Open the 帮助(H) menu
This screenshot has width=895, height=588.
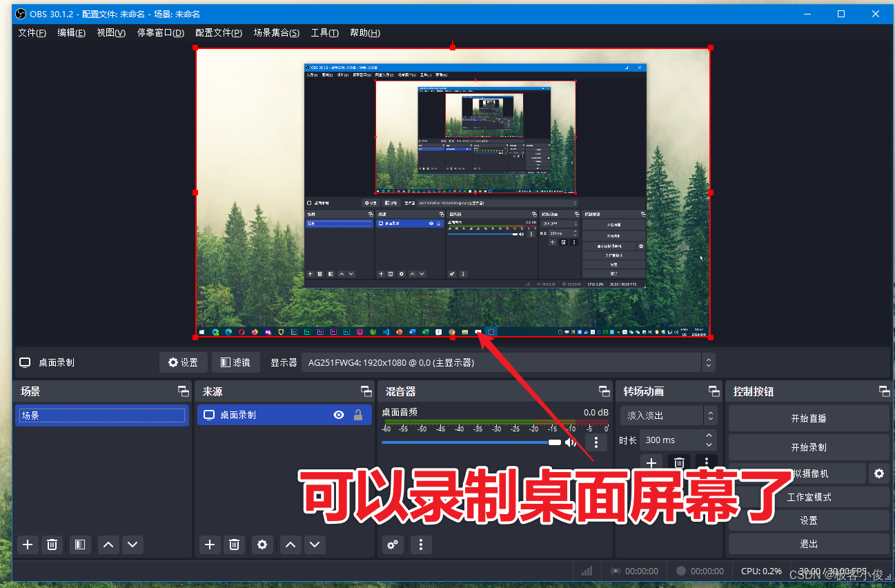[365, 32]
